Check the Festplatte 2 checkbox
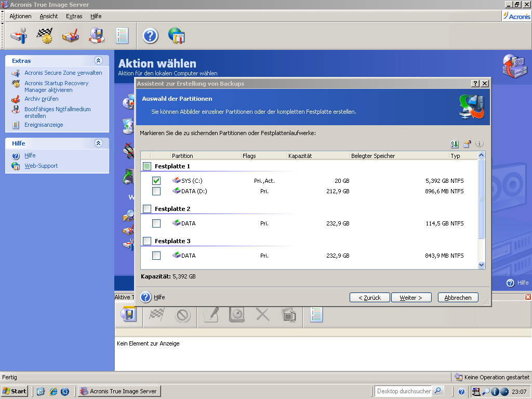Viewport: 532px width, 399px height. pyautogui.click(x=147, y=209)
